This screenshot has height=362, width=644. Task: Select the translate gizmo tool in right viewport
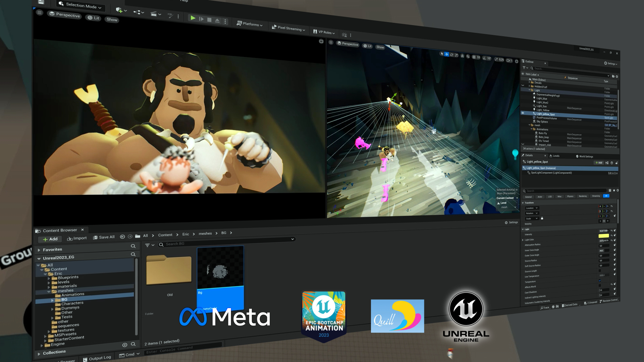pyautogui.click(x=446, y=54)
